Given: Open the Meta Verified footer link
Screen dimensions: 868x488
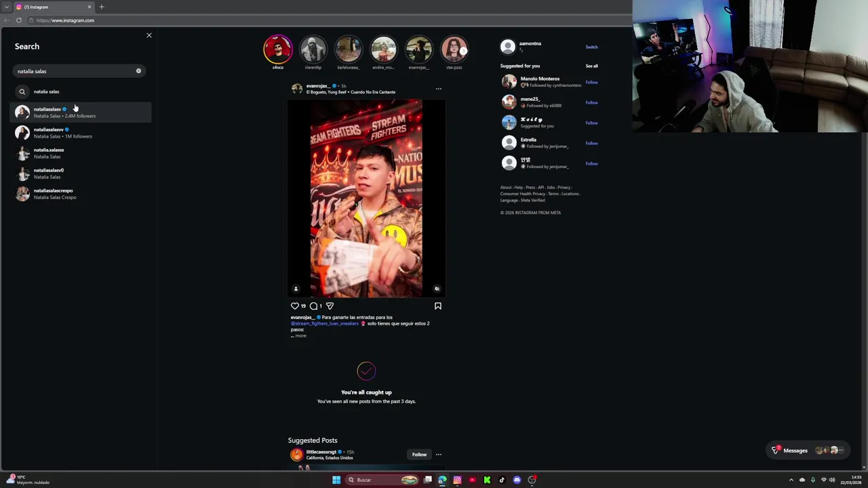Looking at the screenshot, I should [532, 200].
